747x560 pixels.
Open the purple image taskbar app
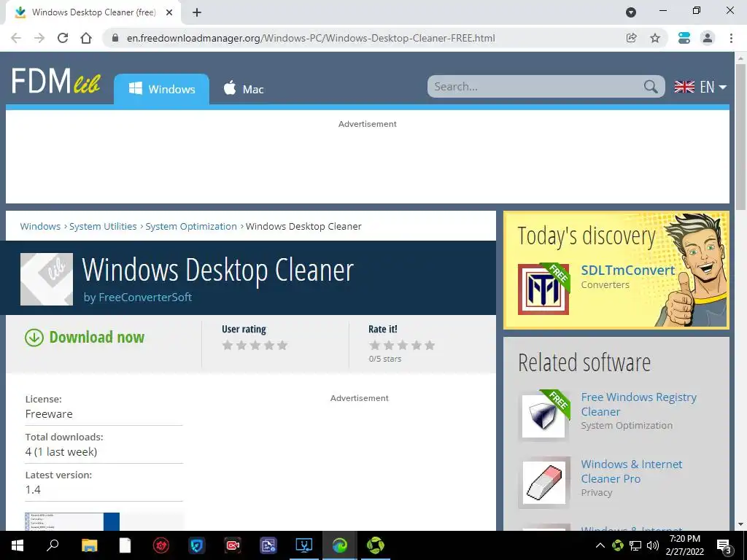(268, 545)
